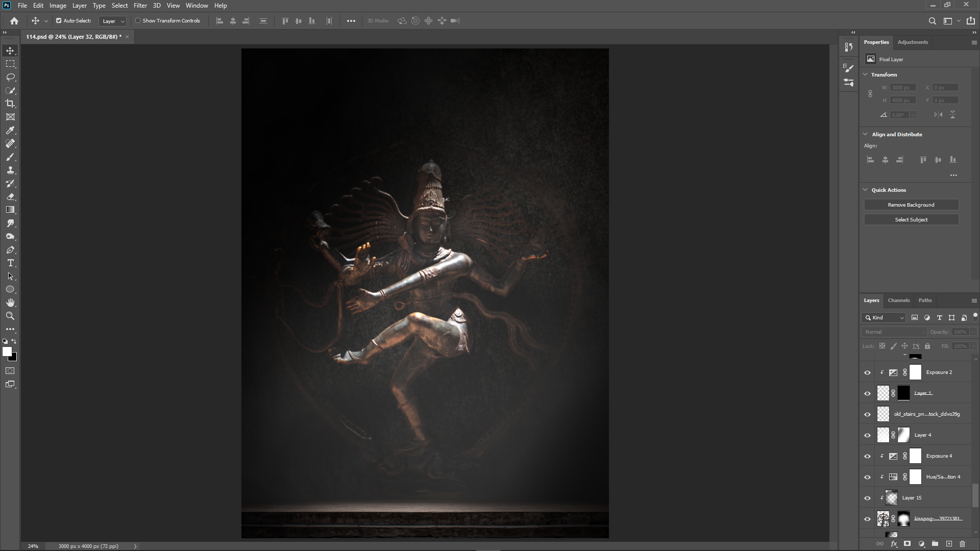Select the Eraser tool
Screen dimensions: 980x551
click(10, 196)
